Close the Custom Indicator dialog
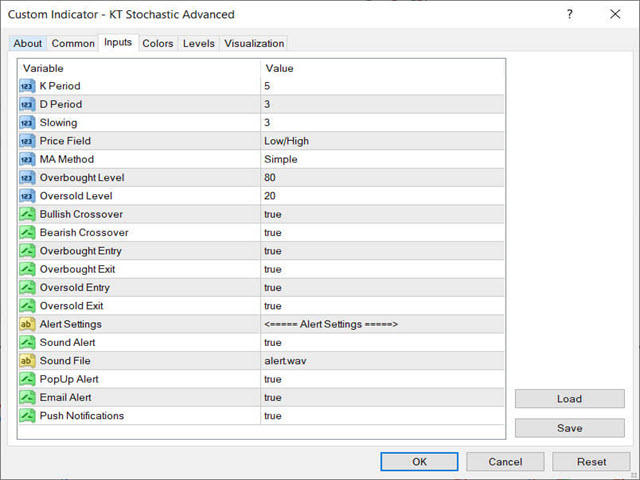 615,14
